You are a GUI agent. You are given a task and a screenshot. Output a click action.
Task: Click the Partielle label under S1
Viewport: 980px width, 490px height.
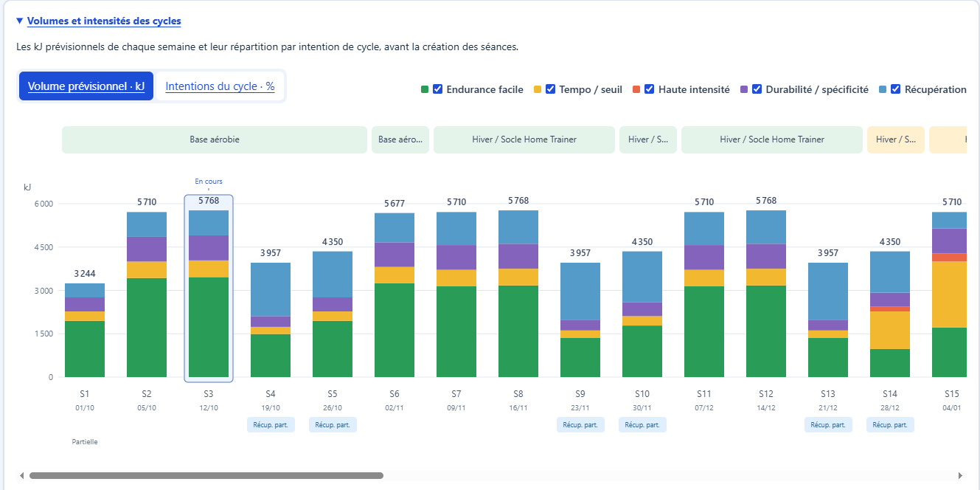85,442
